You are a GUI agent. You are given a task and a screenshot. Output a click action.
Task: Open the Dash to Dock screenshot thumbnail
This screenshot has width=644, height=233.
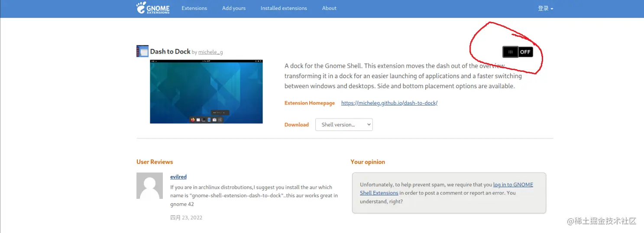click(x=206, y=92)
